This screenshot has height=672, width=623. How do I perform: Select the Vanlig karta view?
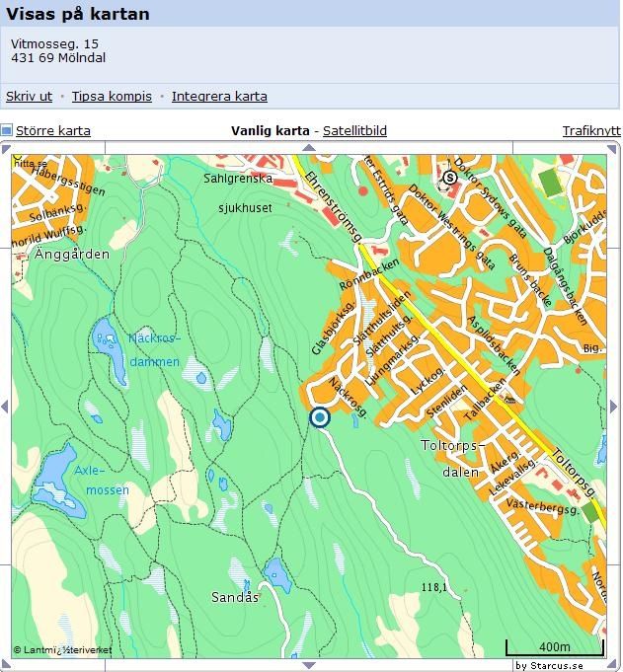[x=271, y=130]
